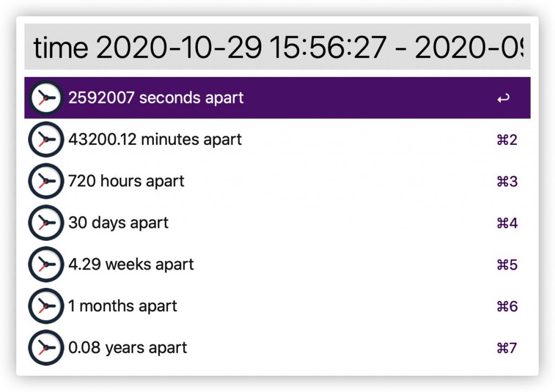Click the ⌘7 shortcut hint
Screen dimensions: 555x392
pos(507,348)
